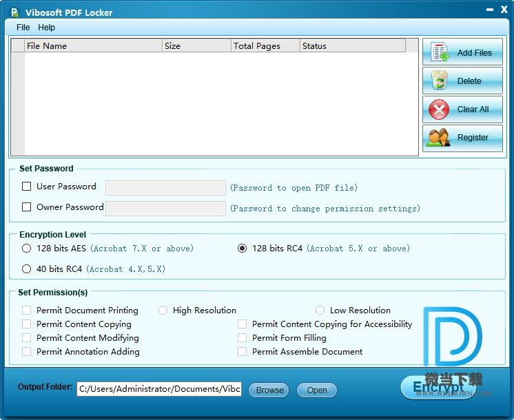Select 128 bits RC4 encryption
The image size is (514, 420).
pos(243,249)
